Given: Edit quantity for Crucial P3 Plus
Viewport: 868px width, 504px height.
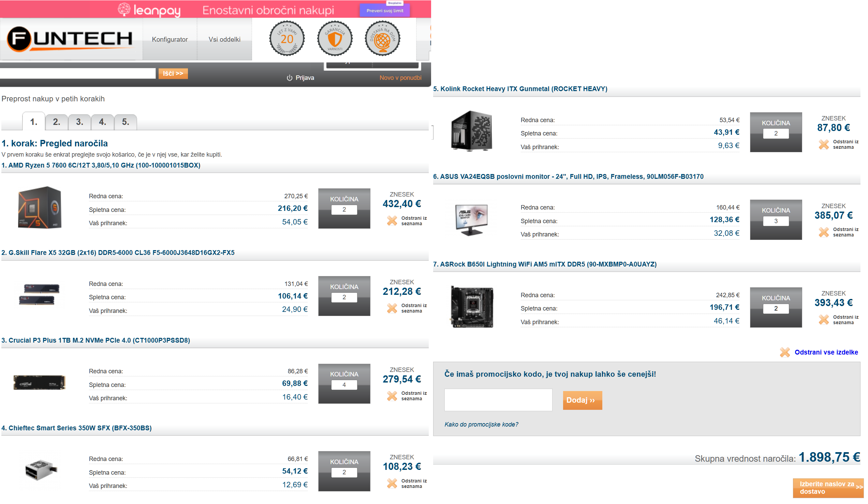Looking at the screenshot, I should coord(344,385).
